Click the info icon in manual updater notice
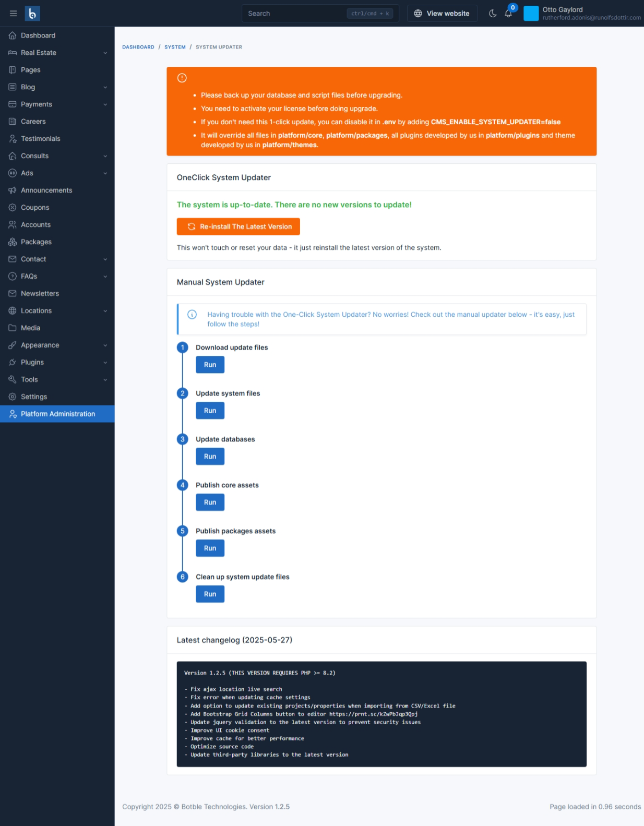 [192, 315]
